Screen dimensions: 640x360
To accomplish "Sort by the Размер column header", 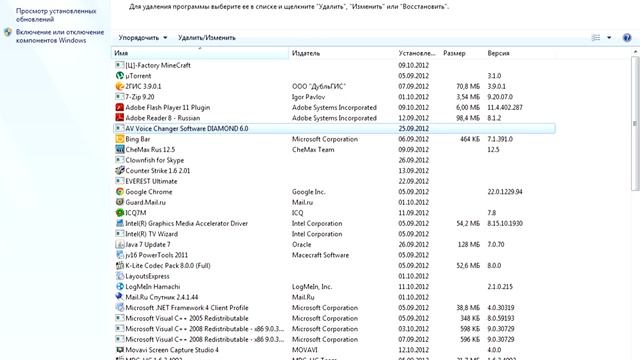I will [x=462, y=53].
